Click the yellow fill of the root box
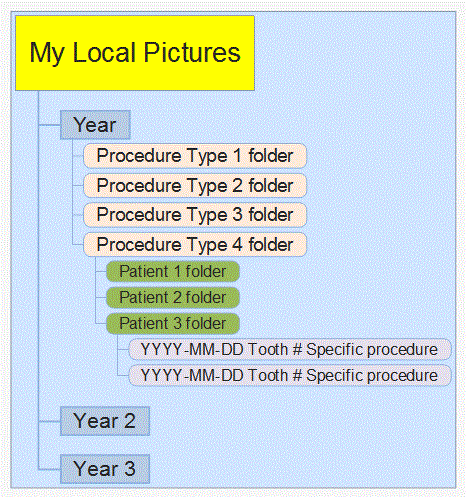Screen dimensions: 466x497 tap(135, 80)
